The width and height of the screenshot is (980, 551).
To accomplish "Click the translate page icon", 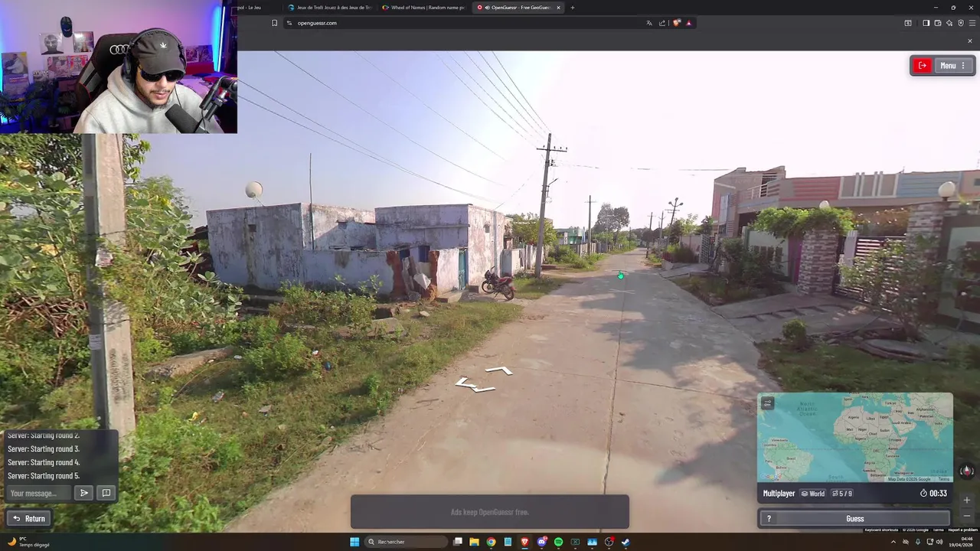I will [649, 23].
